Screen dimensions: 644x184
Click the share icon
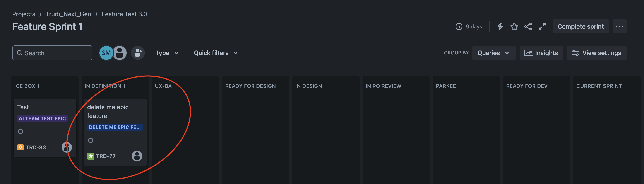tap(528, 26)
